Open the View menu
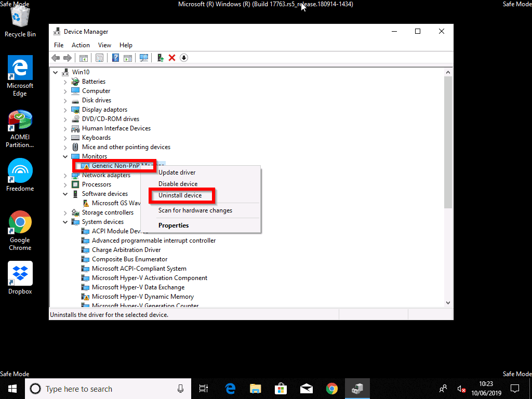Screen dimensions: 532x399 tap(104, 45)
